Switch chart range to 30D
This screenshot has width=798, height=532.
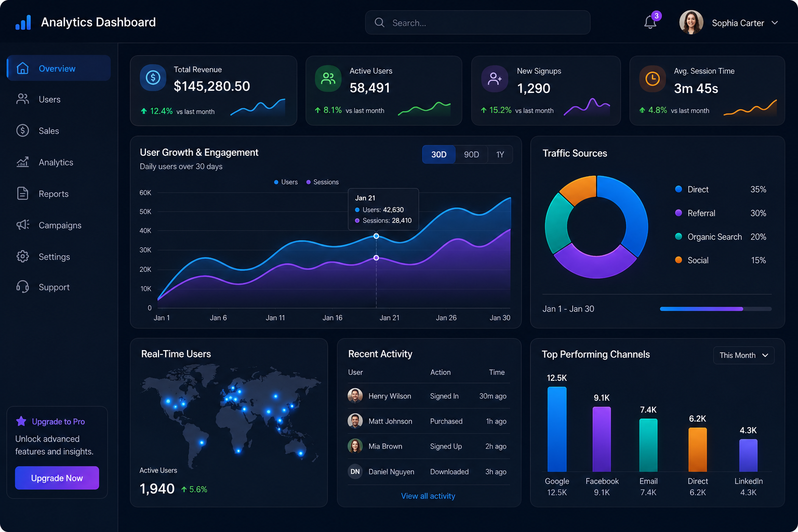coord(439,154)
